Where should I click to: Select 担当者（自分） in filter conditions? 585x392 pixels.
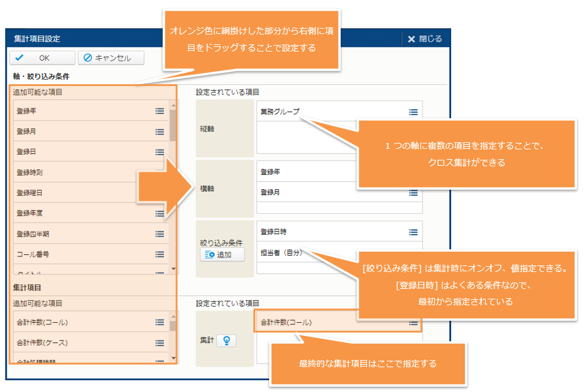[282, 252]
